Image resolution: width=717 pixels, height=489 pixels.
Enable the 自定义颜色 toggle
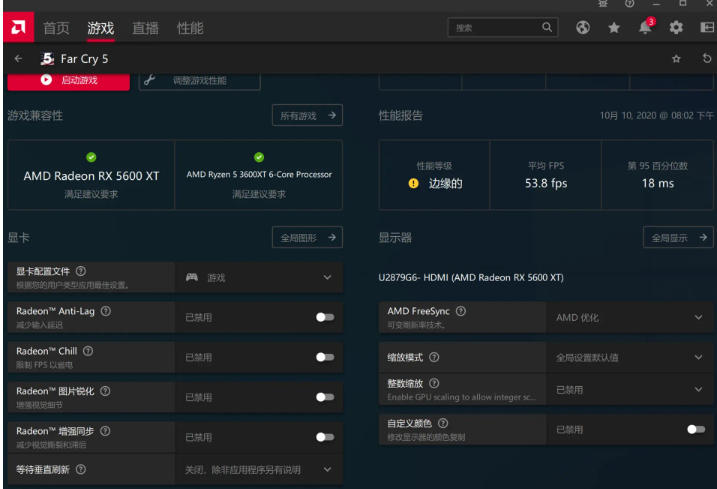tap(696, 429)
